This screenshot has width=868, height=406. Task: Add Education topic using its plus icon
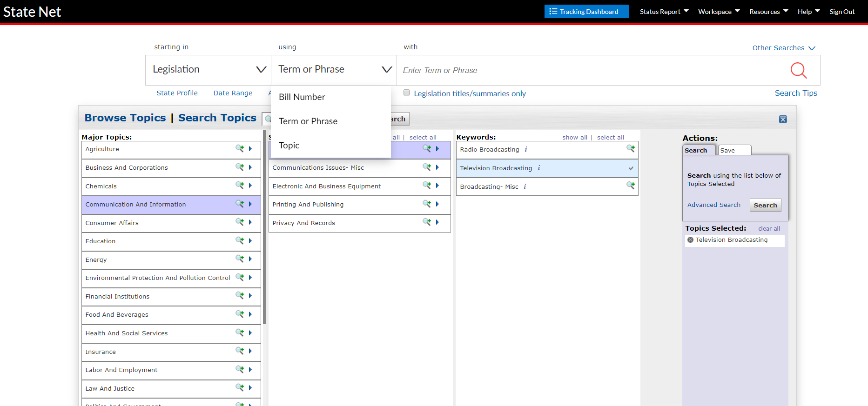click(239, 240)
